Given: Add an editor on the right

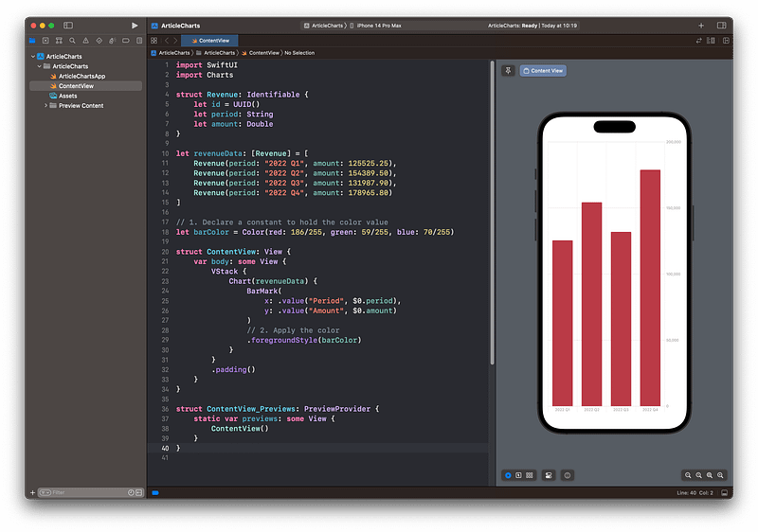Looking at the screenshot, I should click(726, 41).
